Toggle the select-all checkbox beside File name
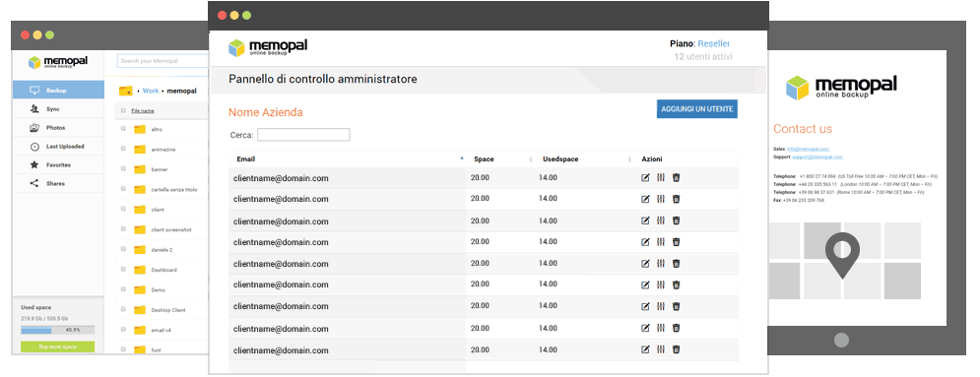Viewport: 980px width, 377px height. click(123, 110)
